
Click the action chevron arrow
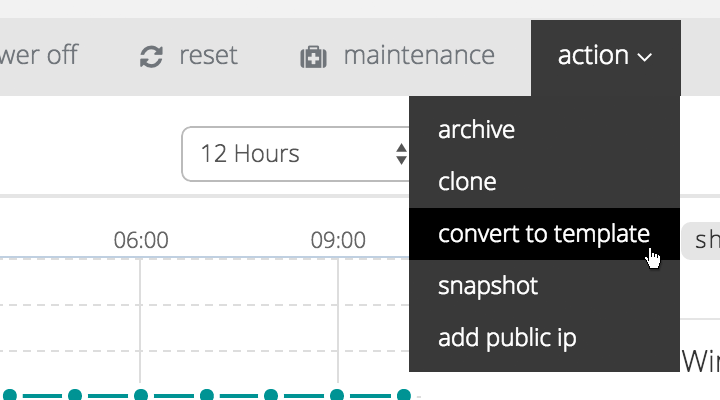pyautogui.click(x=645, y=57)
